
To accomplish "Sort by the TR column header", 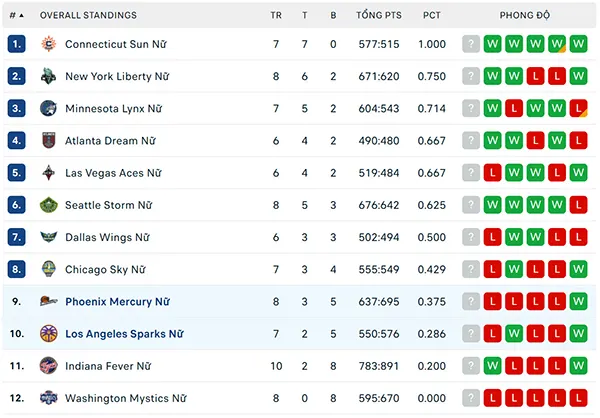I will pos(276,15).
